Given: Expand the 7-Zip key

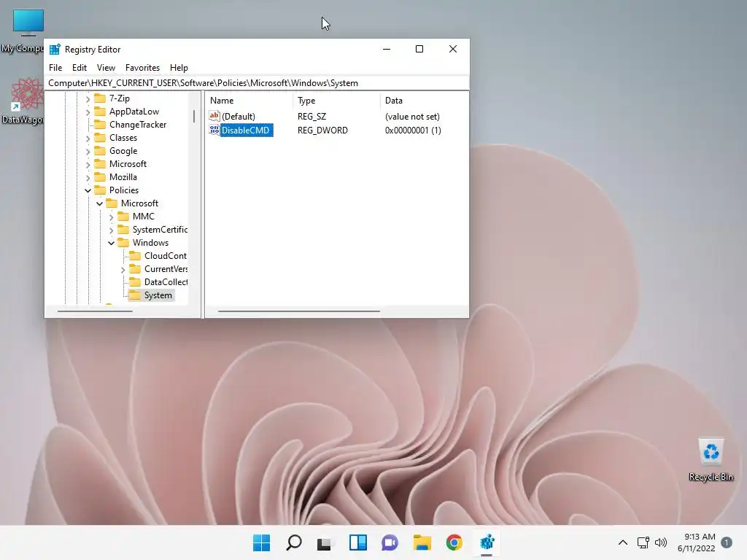Looking at the screenshot, I should tap(88, 99).
